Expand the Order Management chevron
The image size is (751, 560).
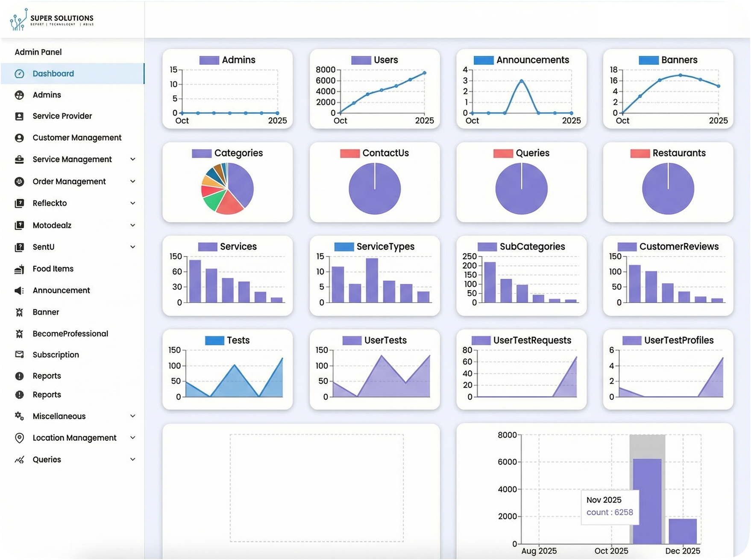tap(133, 181)
